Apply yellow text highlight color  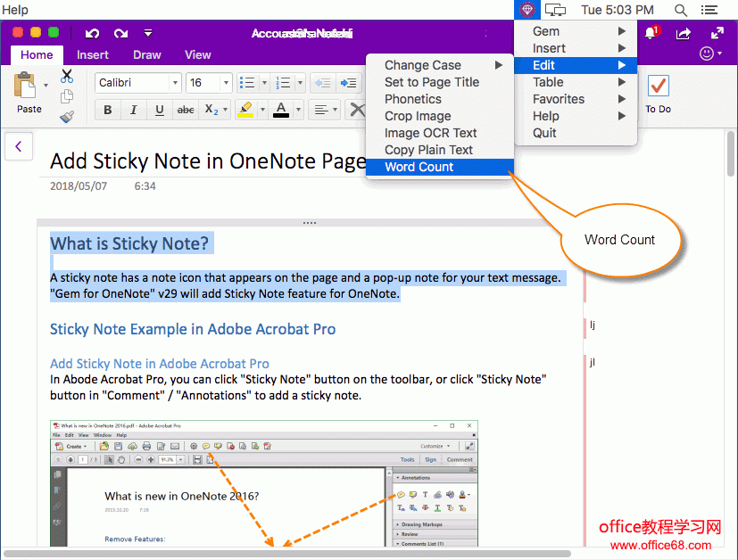[x=245, y=110]
